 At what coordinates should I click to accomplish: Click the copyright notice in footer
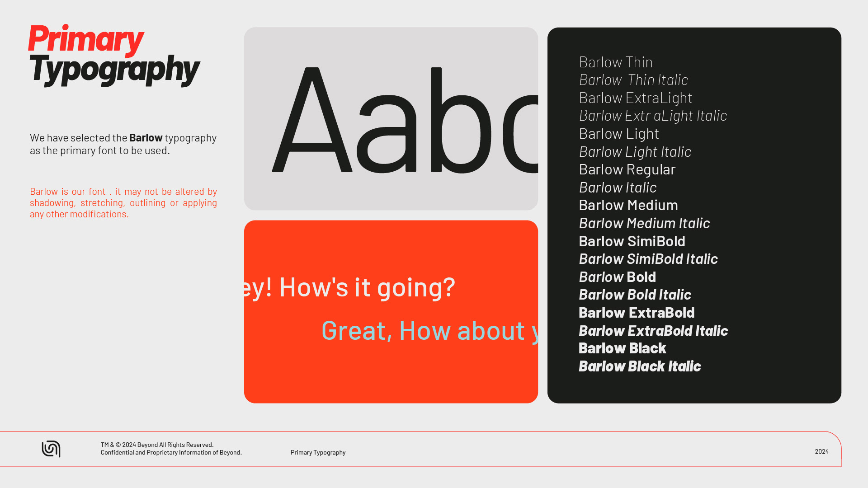171,448
